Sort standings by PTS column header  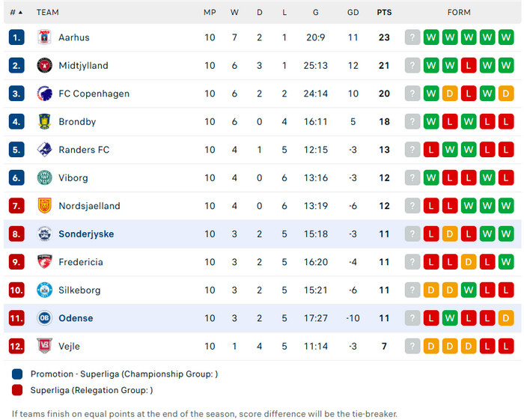pyautogui.click(x=384, y=13)
